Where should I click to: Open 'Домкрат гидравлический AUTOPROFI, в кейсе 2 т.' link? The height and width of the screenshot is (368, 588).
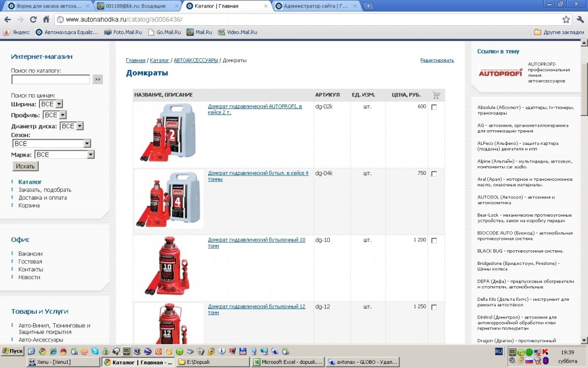coord(255,110)
